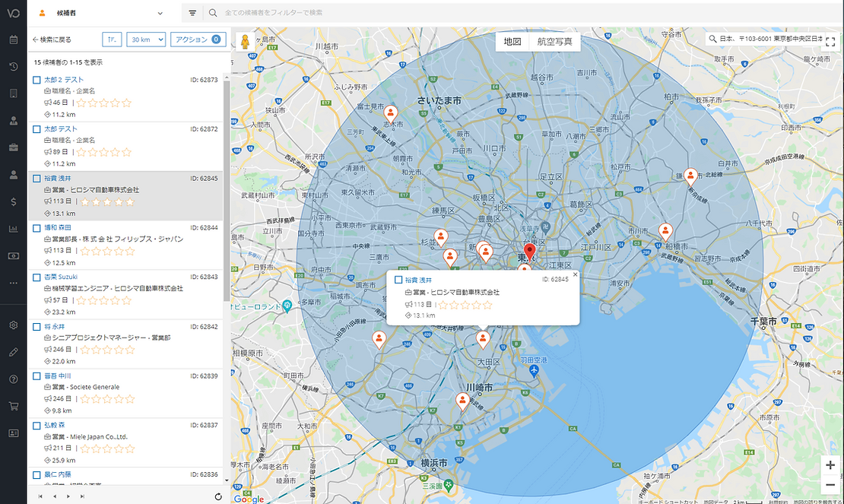Refresh the candidate list with the reload icon
Screen dimensions: 844x504
pos(218,496)
